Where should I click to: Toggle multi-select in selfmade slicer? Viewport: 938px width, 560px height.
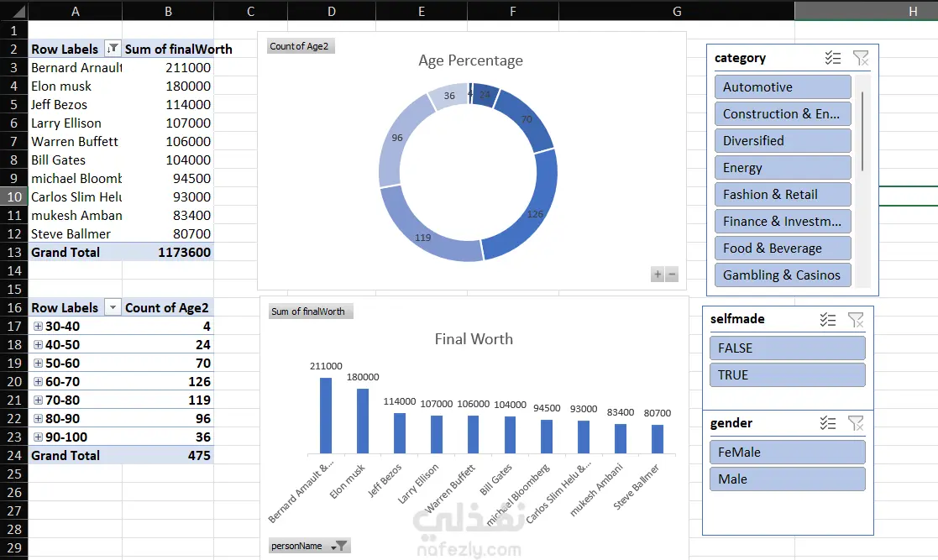[828, 320]
